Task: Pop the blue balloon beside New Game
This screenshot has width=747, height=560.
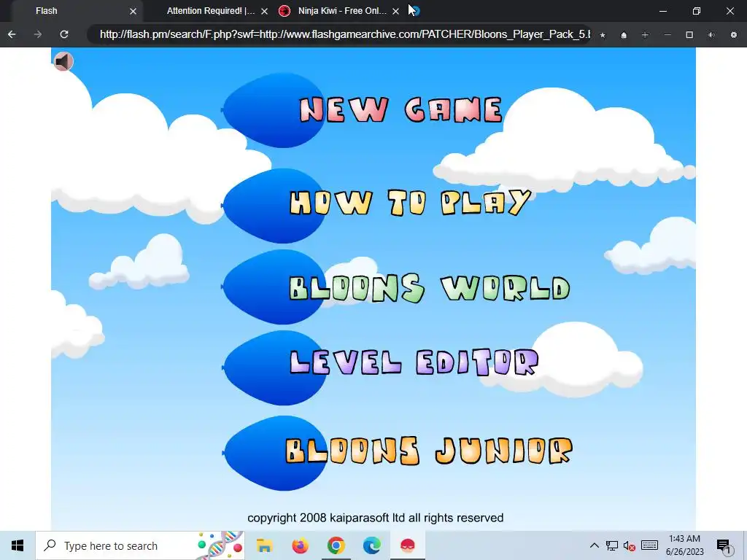Action: coord(274,110)
